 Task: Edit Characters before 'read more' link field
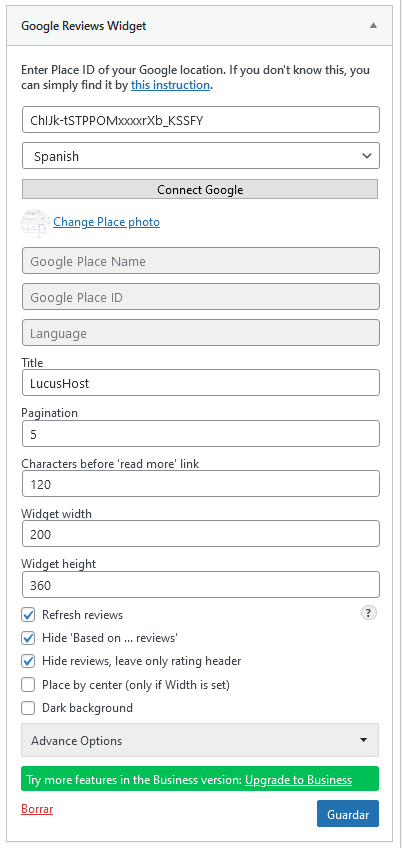(x=201, y=483)
